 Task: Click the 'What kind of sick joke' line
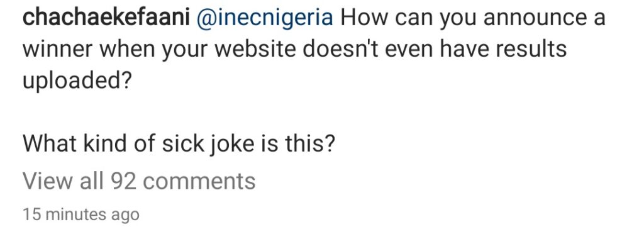179,145
